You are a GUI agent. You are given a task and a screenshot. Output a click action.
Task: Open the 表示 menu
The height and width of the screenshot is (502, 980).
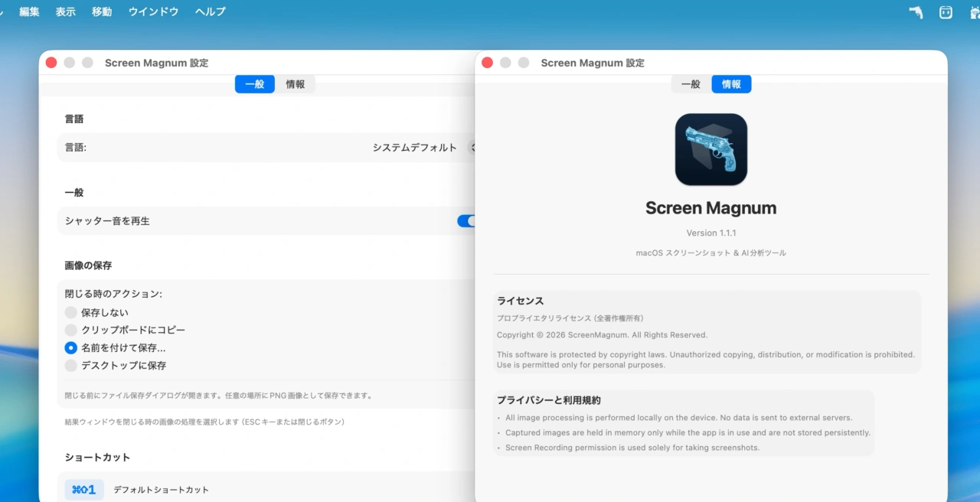[x=65, y=11]
